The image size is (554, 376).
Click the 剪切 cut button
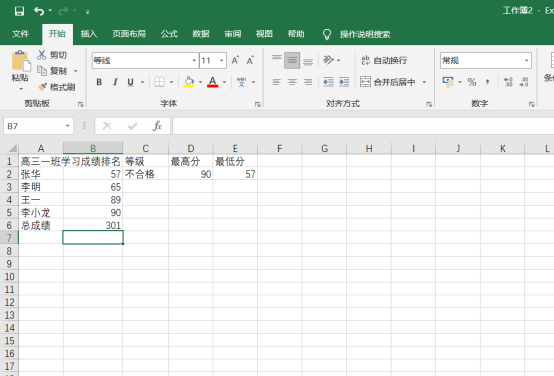pyautogui.click(x=52, y=55)
